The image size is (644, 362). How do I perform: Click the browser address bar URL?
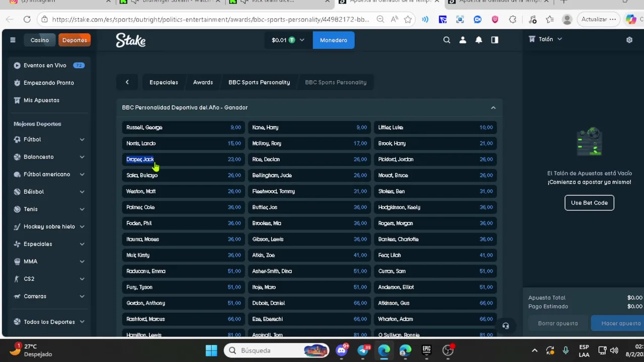click(x=210, y=20)
